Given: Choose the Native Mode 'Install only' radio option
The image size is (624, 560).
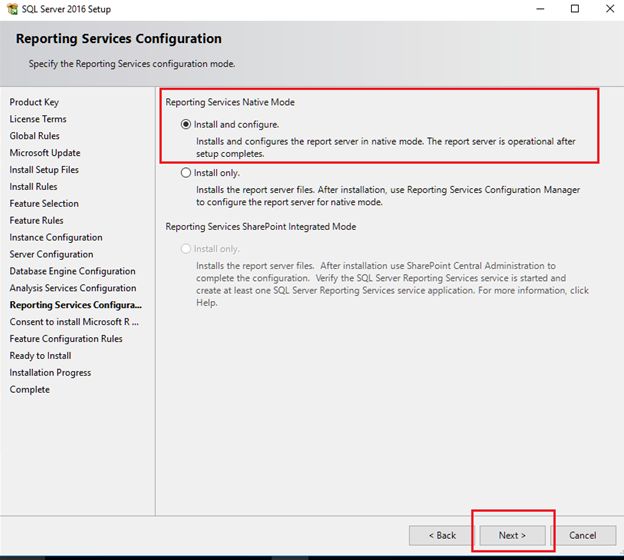Looking at the screenshot, I should (186, 173).
